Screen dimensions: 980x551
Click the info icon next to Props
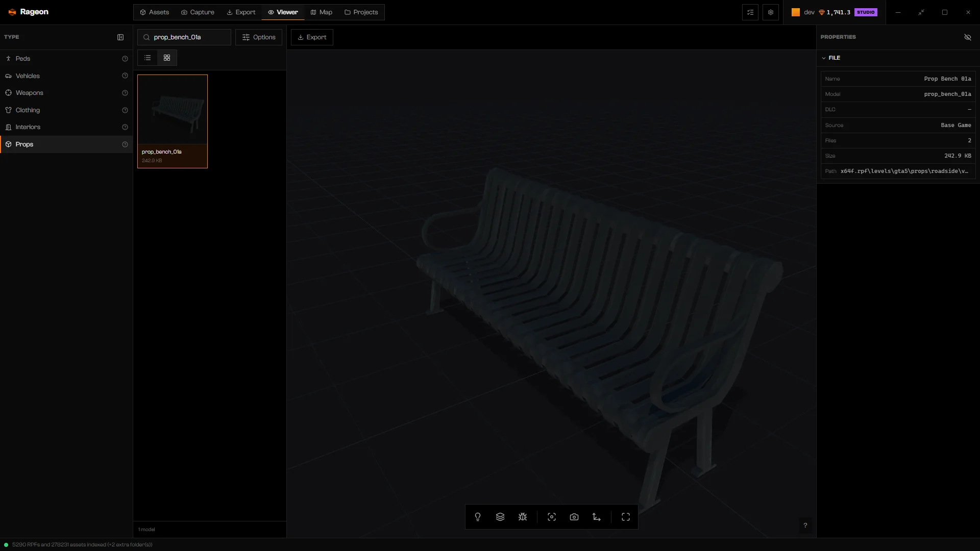coord(125,144)
